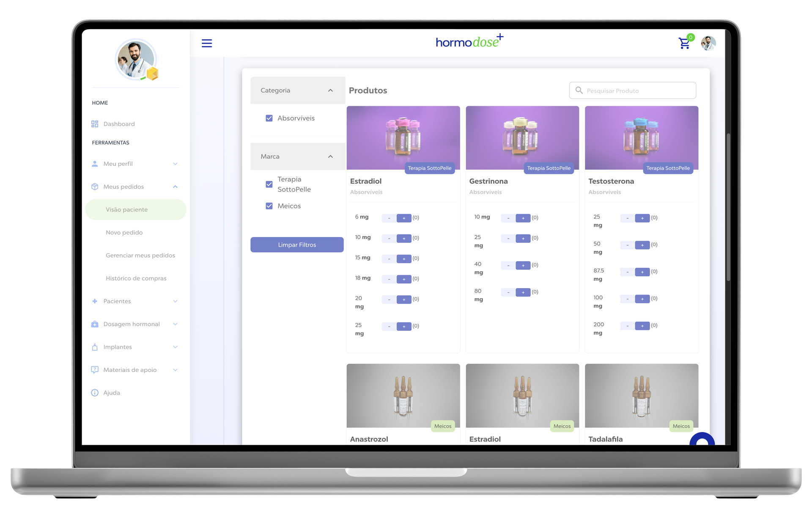
Task: Click the Implantes bottle icon
Action: pos(95,347)
